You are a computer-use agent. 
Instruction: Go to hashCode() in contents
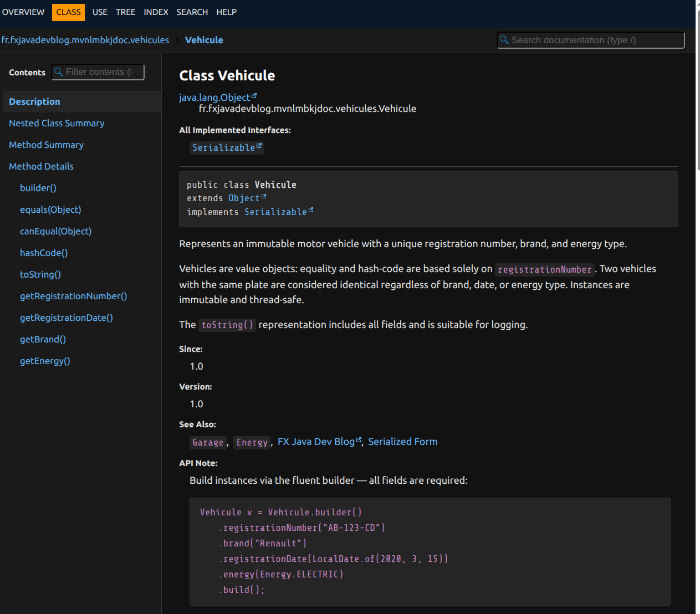(x=44, y=253)
